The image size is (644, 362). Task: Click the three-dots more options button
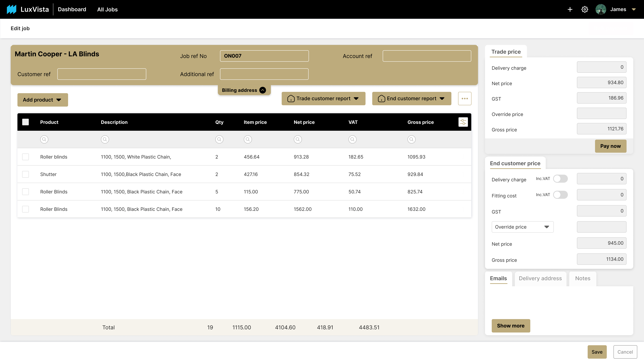[x=465, y=98]
